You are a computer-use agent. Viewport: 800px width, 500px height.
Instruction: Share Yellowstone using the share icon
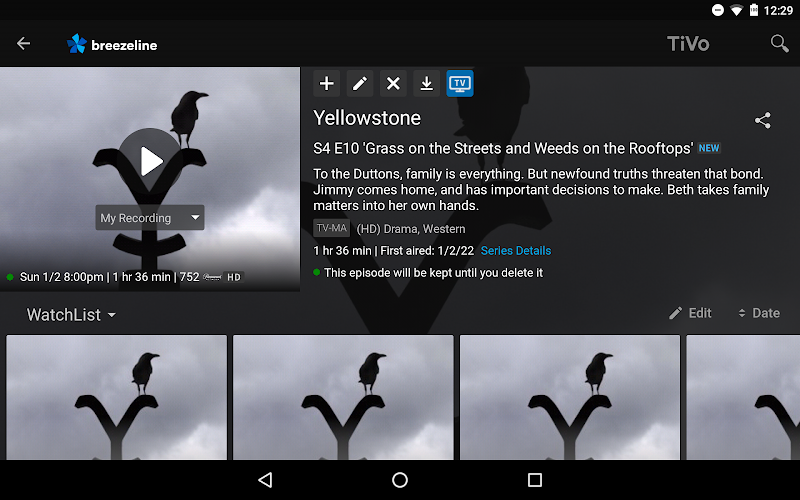coord(762,120)
